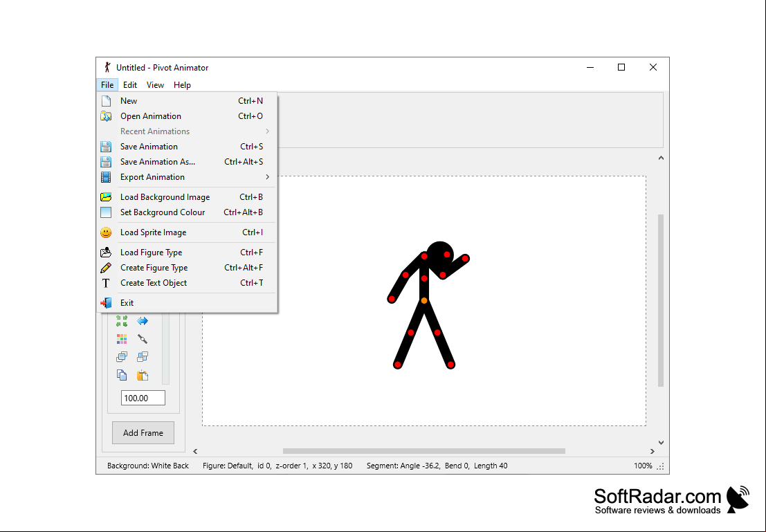Select the red handle on the stickman's head

point(447,255)
